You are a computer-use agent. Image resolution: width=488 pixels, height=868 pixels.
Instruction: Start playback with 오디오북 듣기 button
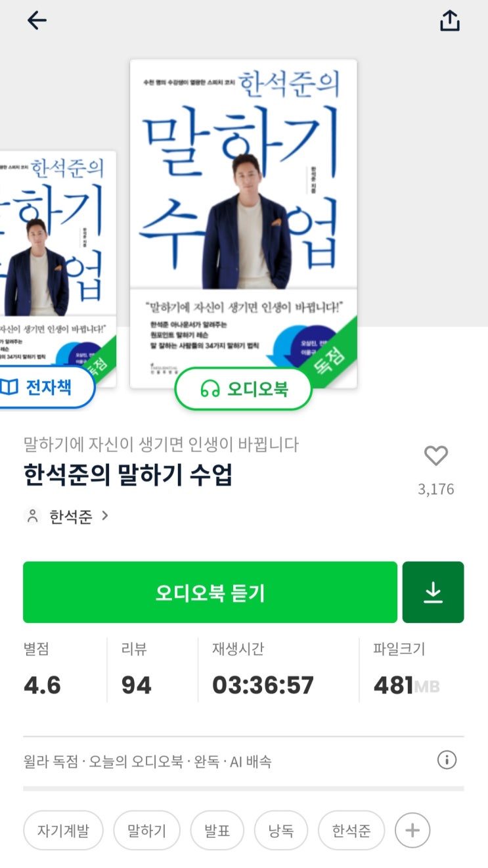[x=210, y=592]
